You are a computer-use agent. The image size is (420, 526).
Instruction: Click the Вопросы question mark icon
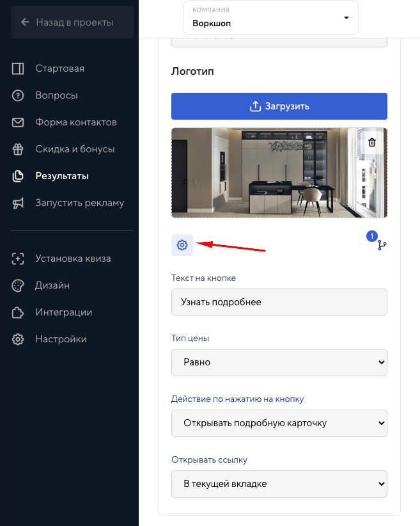(x=18, y=95)
